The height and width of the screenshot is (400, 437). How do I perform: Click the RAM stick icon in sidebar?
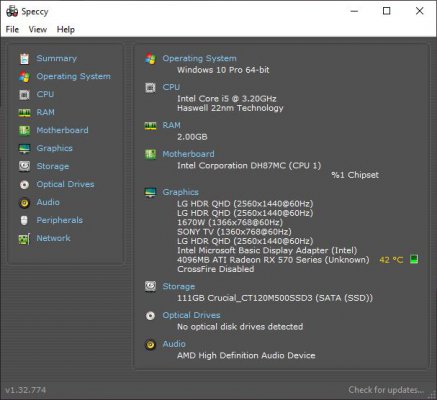(24, 113)
